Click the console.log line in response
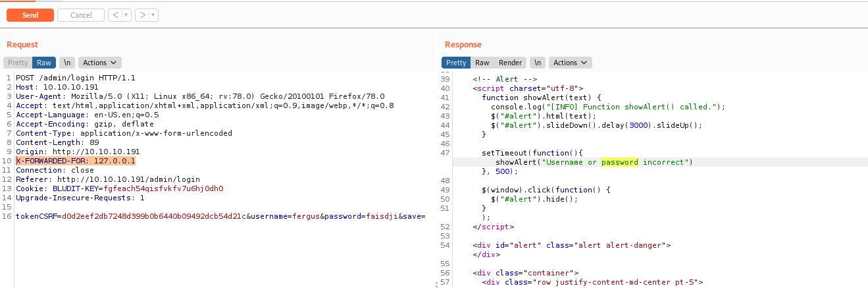Screen dimensions: 868x288 607,107
